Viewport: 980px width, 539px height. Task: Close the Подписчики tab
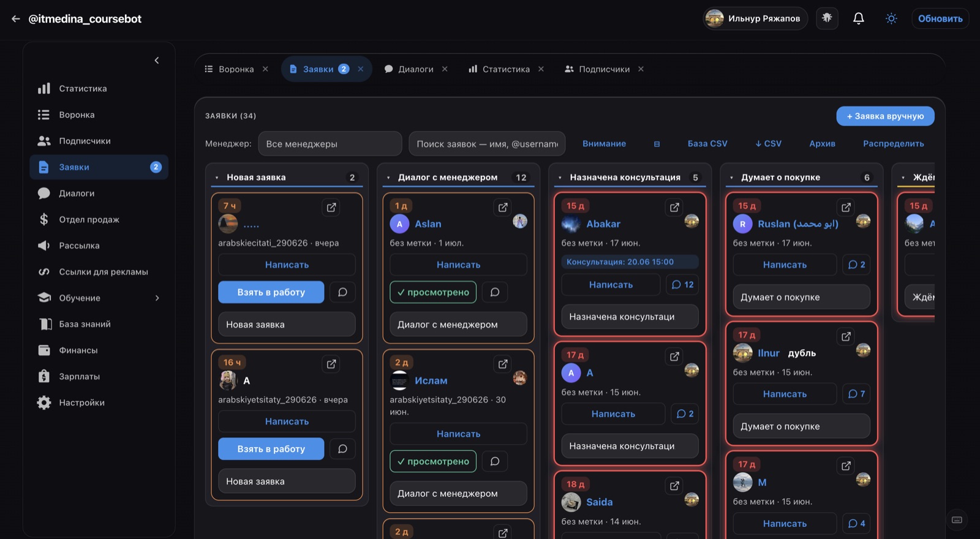pos(641,69)
